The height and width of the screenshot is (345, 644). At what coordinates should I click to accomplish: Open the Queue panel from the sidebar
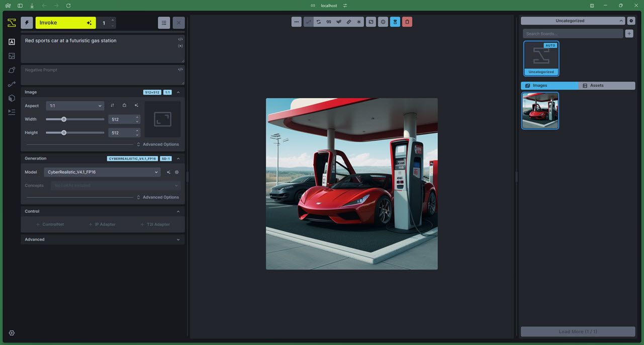click(x=12, y=112)
